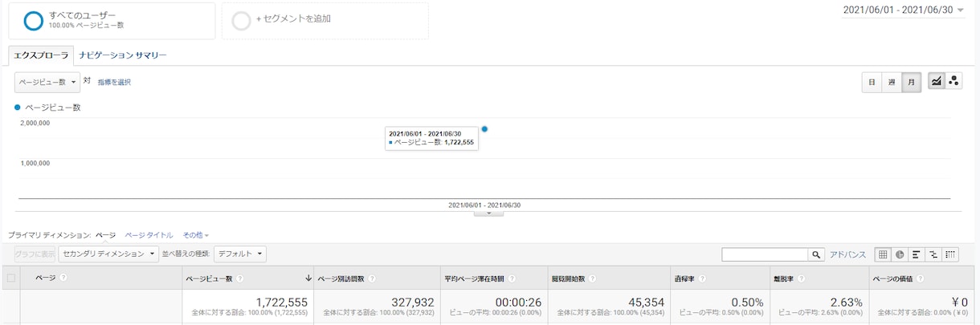This screenshot has width=980, height=325.
Task: Open the すべてのユーザー segment card
Action: [x=112, y=21]
